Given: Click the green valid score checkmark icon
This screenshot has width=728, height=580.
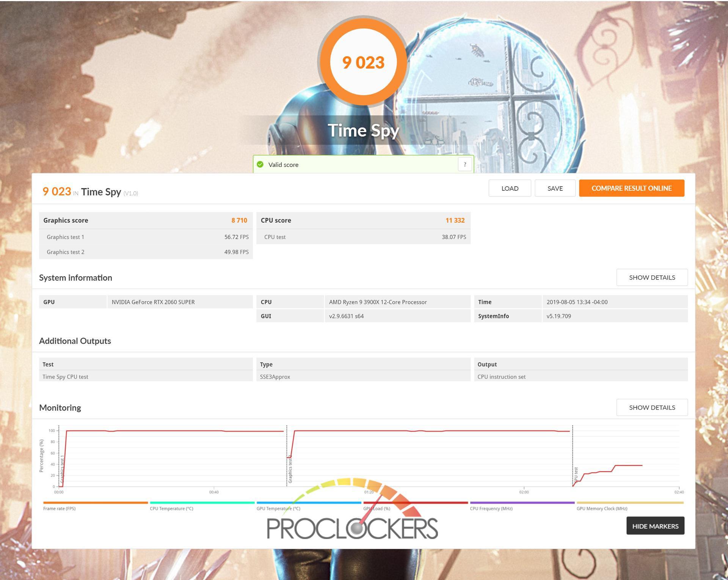Looking at the screenshot, I should [260, 164].
